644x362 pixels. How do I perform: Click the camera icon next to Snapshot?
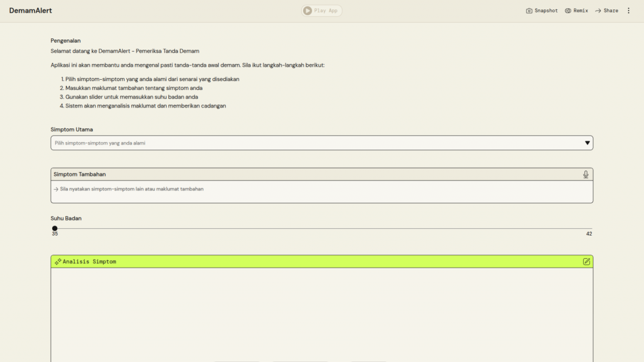tap(529, 11)
